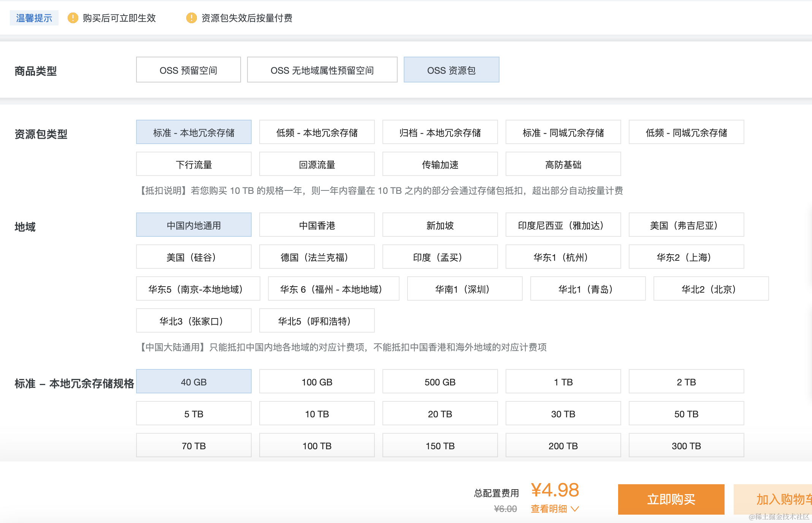Select the 下行流量 resource package option

(193, 164)
